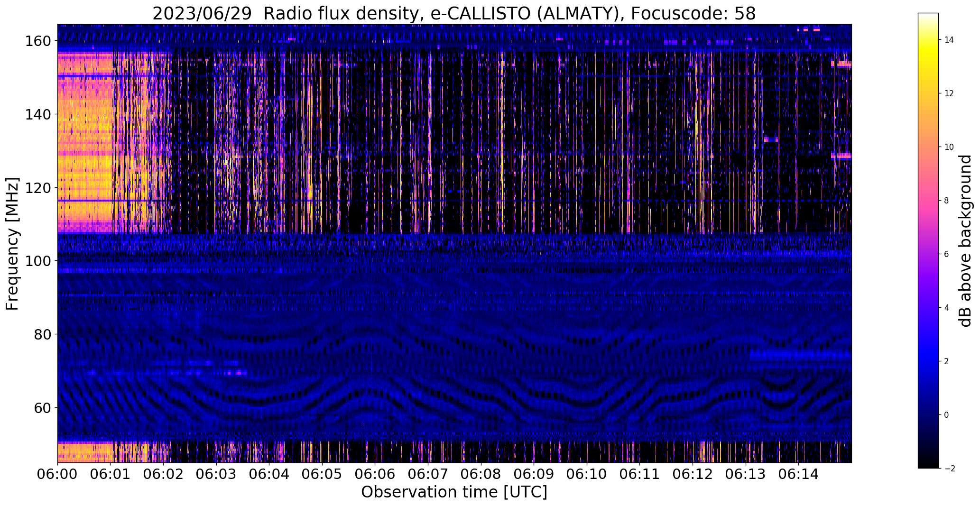
Task: Click the 06:01 time tick label
Action: 111,474
